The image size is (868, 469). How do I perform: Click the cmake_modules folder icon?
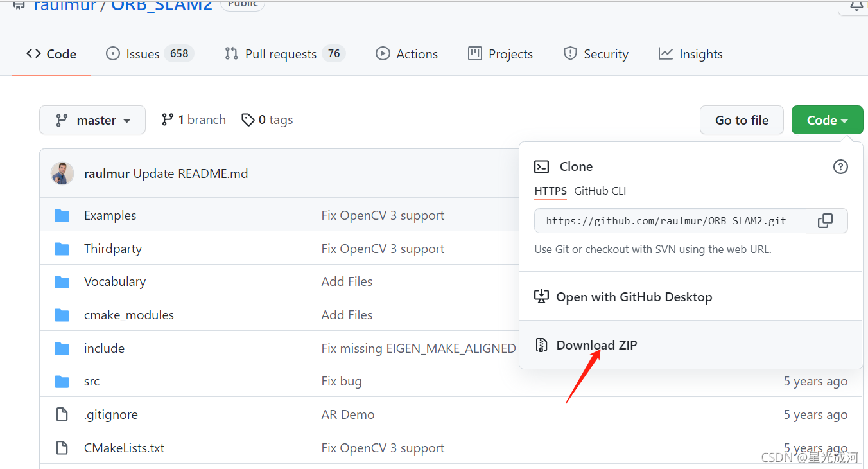click(x=62, y=315)
